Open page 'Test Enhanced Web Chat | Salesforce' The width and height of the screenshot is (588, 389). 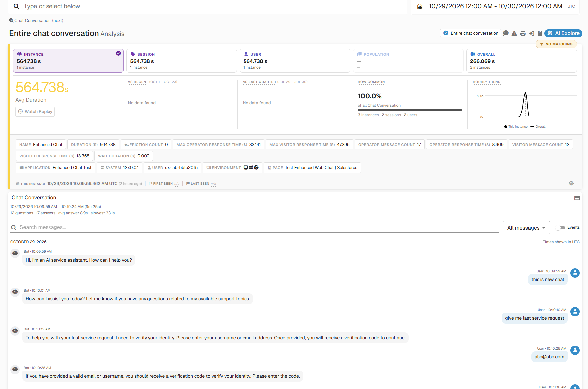click(x=321, y=168)
